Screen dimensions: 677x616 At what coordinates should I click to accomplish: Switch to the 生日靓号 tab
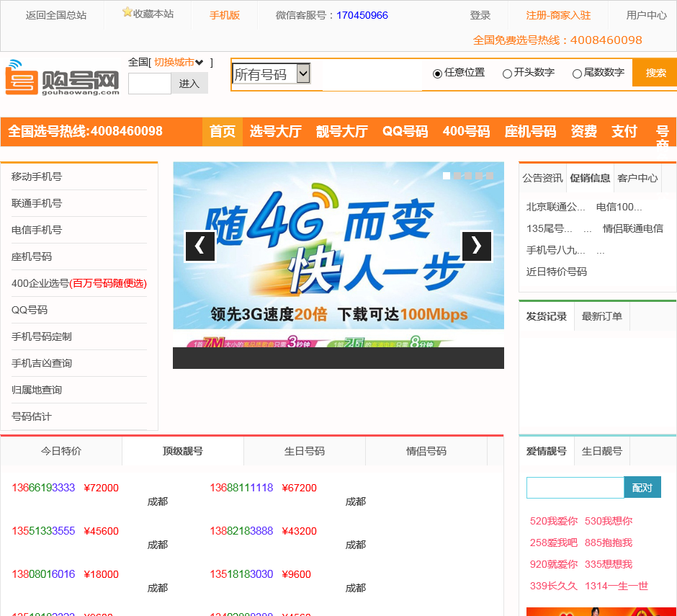pyautogui.click(x=602, y=451)
